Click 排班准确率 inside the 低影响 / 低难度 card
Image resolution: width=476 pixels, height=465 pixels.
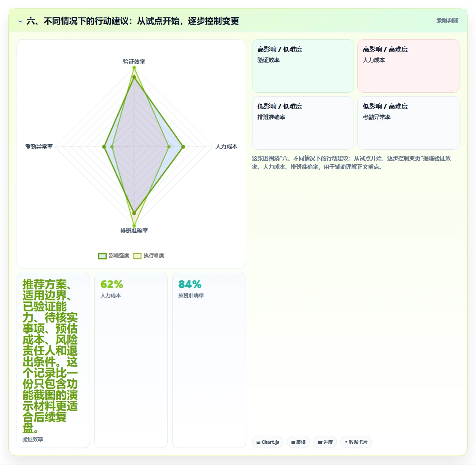pos(271,117)
